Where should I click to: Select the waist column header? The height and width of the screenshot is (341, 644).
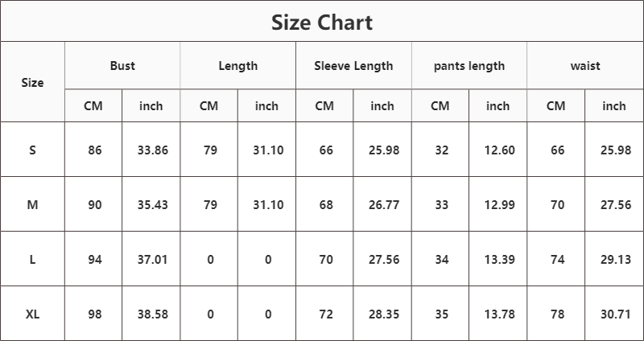(x=585, y=66)
